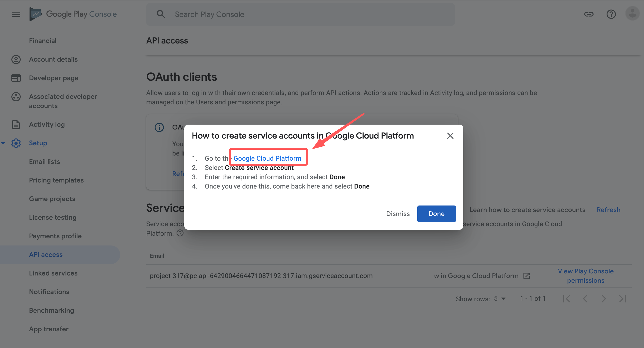The width and height of the screenshot is (644, 348).
Task: Open Activity log in the sidebar
Action: point(47,125)
